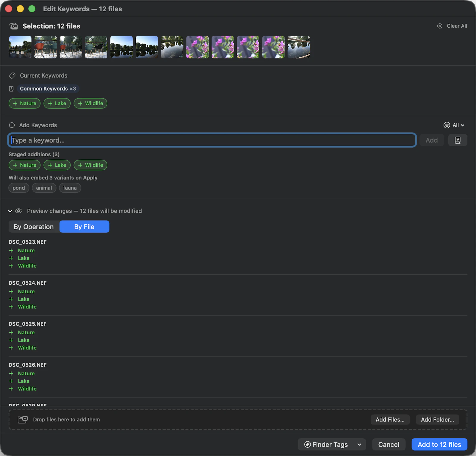Screen dimensions: 476x456
Task: Remove Wildlife chip from Staged additions
Action: coord(90,165)
